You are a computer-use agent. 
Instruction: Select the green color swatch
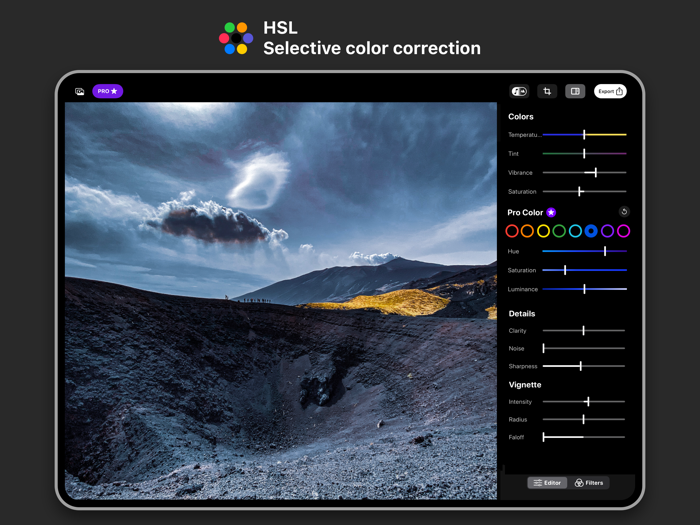(559, 231)
